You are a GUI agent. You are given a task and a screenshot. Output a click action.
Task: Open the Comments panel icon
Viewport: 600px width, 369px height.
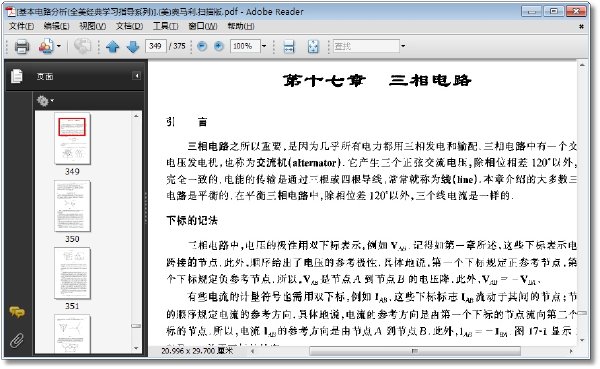point(17,312)
